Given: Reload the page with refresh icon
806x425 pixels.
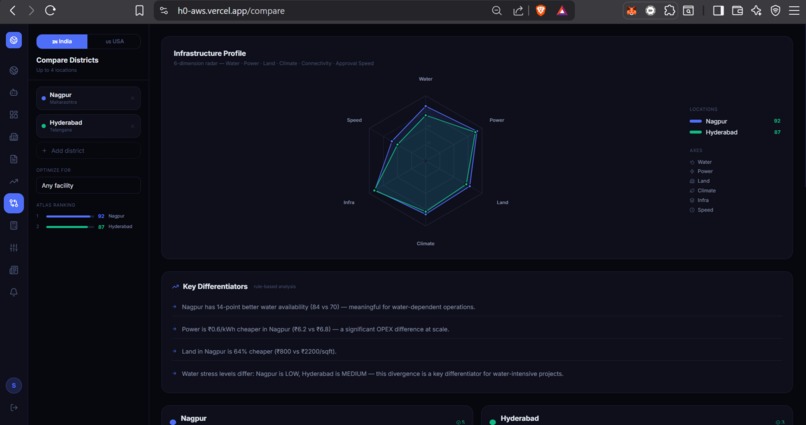Looking at the screenshot, I should (x=50, y=10).
